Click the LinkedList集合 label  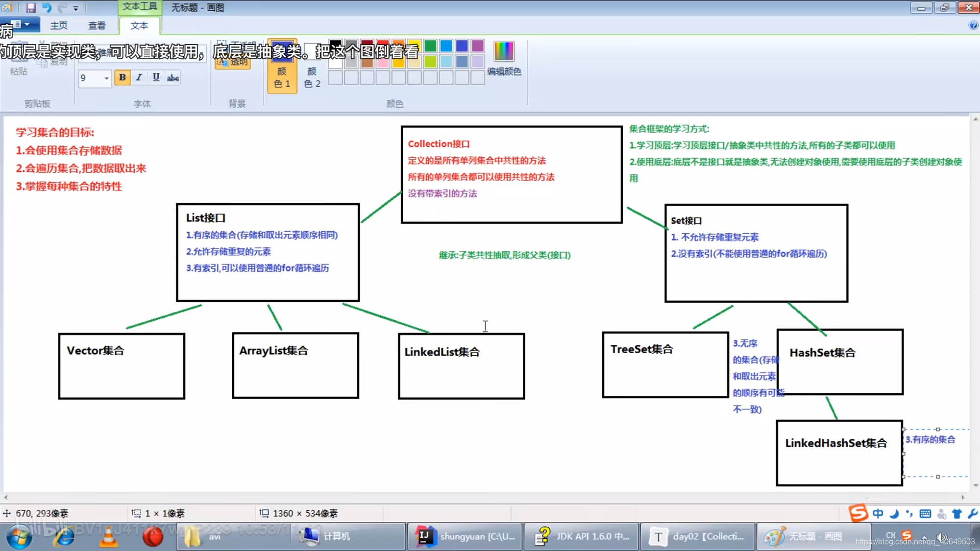point(442,352)
